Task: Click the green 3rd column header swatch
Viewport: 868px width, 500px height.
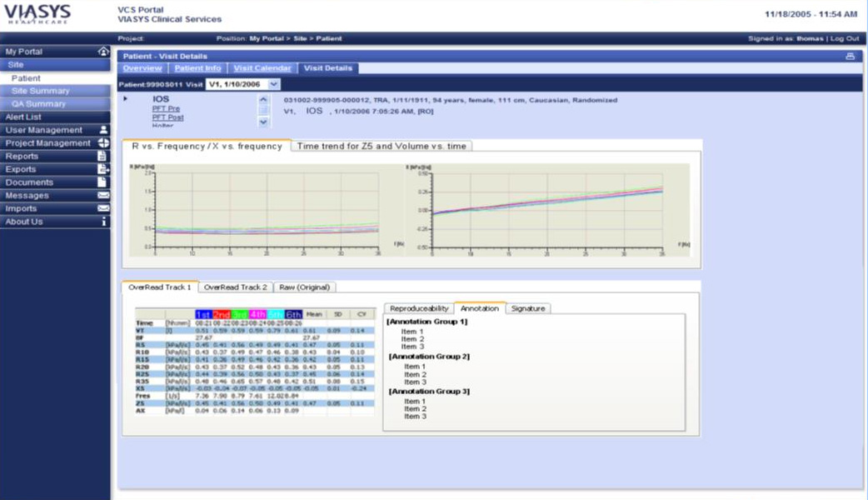Action: (x=240, y=314)
